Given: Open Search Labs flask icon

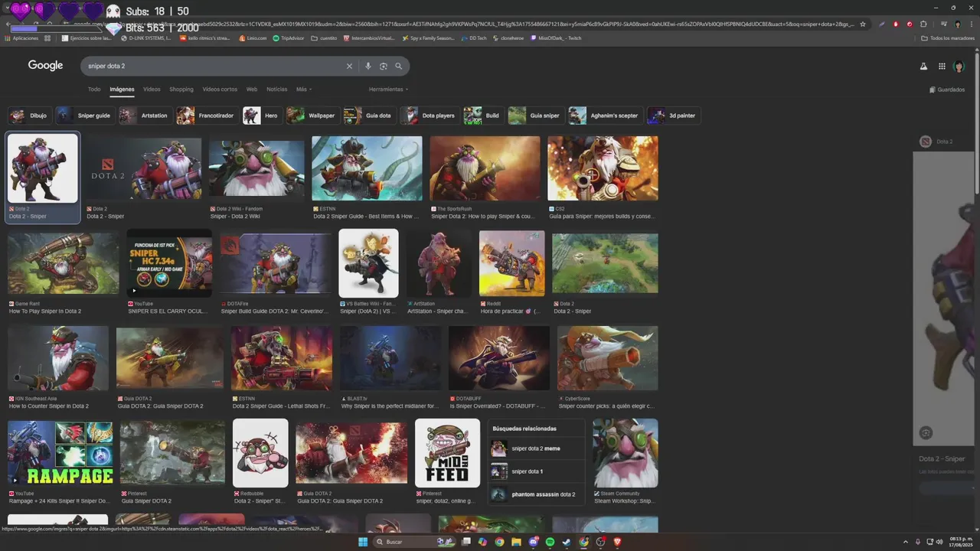Looking at the screenshot, I should pos(923,67).
